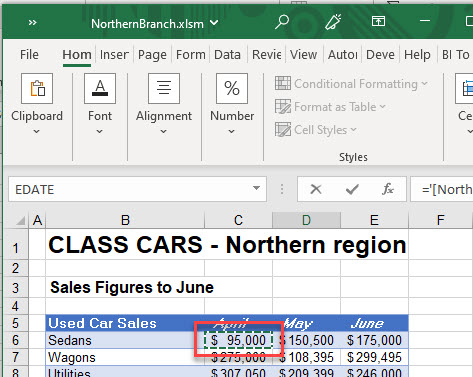
Task: Switch to the Automate tab
Action: point(343,54)
